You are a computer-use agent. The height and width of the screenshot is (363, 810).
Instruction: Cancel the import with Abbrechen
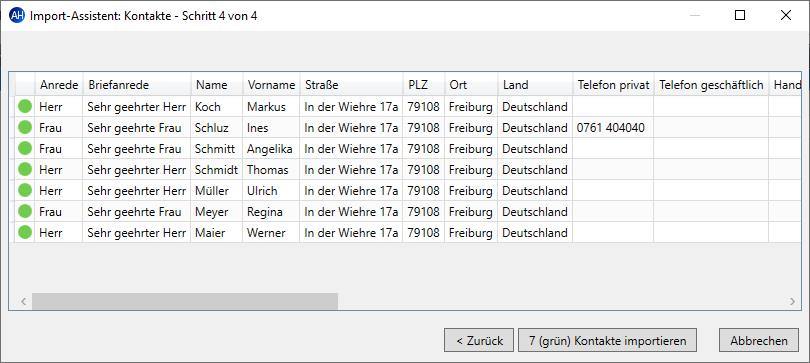tap(759, 340)
